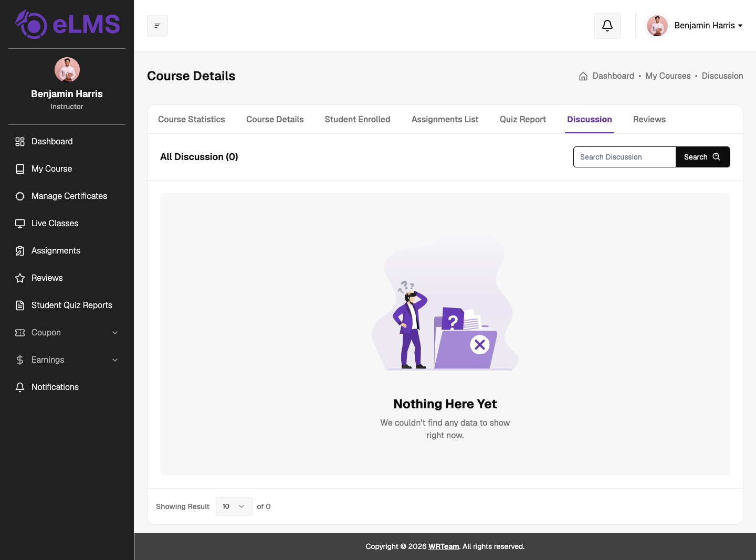Click the Live Classes monitor icon

click(20, 224)
